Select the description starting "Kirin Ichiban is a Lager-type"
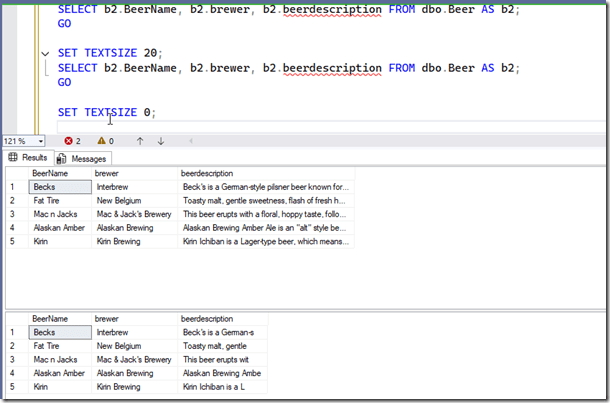Image resolution: width=610 pixels, height=403 pixels. click(x=266, y=242)
